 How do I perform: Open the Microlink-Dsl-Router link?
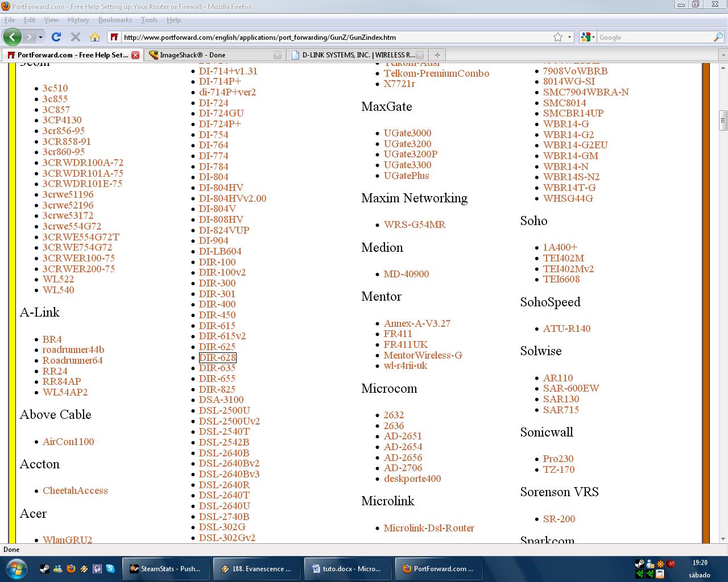click(x=429, y=528)
